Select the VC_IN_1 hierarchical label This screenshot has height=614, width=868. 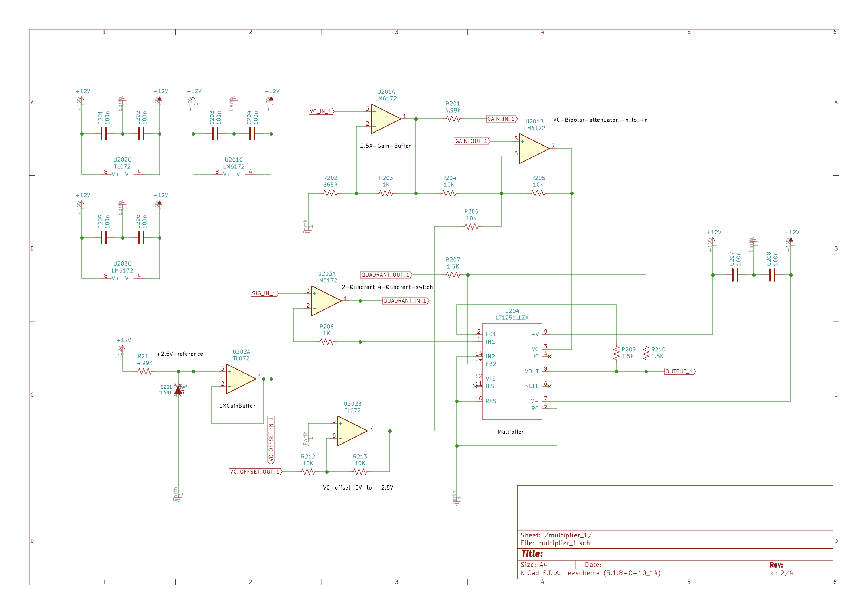(x=322, y=111)
